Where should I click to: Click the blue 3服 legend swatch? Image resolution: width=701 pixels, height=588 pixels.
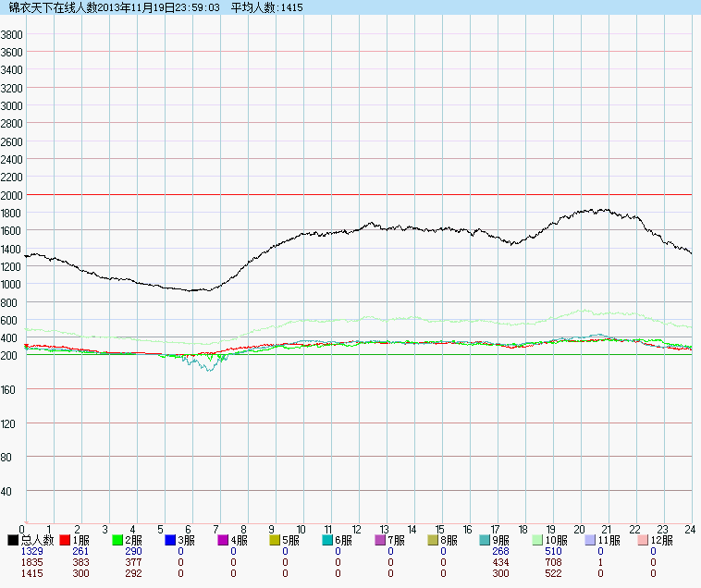(170, 540)
